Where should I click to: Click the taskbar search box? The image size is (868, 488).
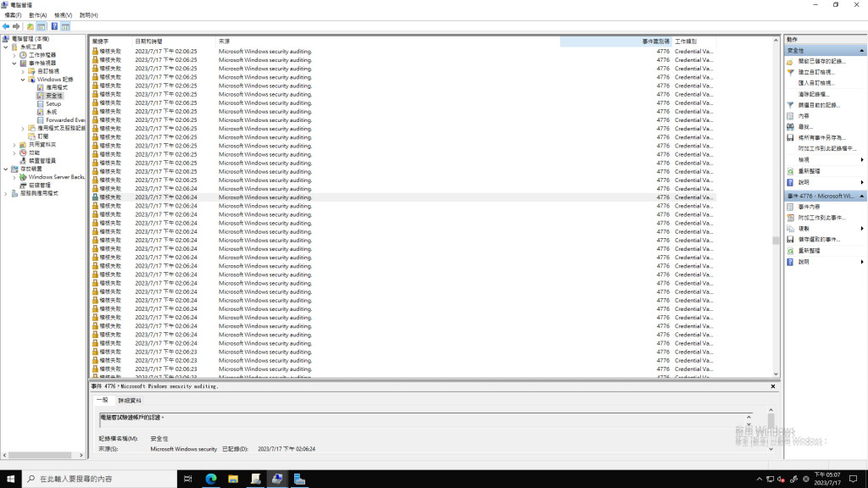click(x=100, y=480)
